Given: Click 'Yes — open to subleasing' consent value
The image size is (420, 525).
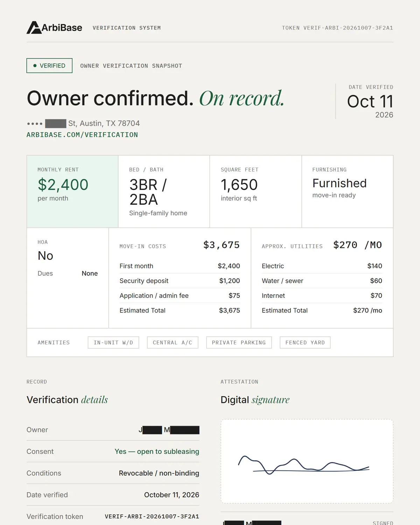Looking at the screenshot, I should (157, 451).
